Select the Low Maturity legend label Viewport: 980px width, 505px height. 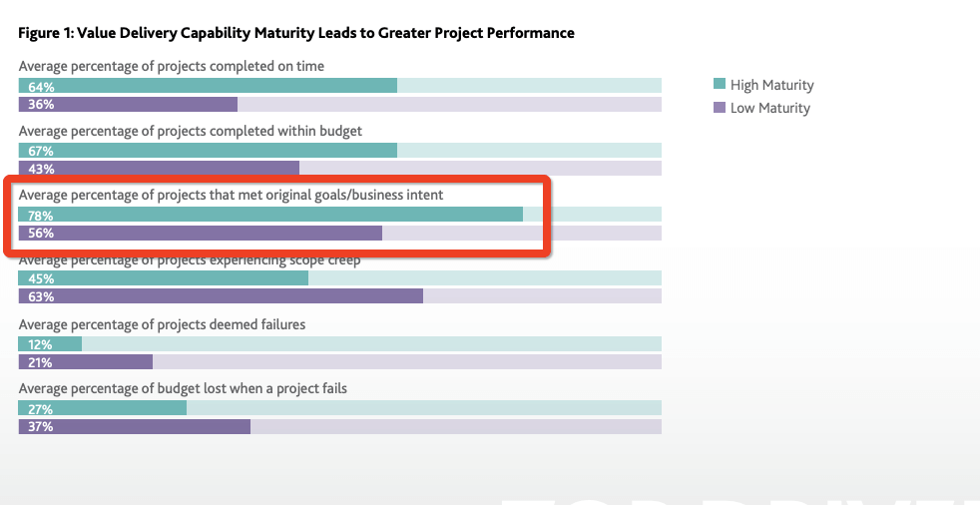pyautogui.click(x=769, y=108)
